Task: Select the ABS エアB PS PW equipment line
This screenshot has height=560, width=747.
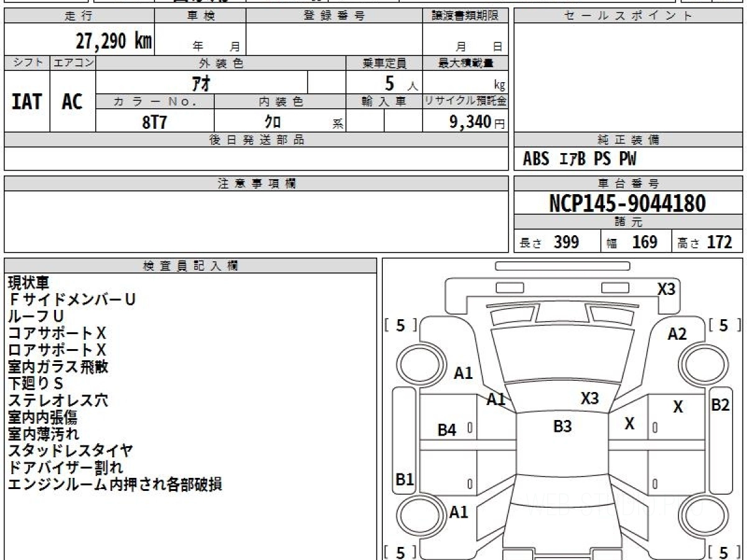Action: click(x=580, y=159)
